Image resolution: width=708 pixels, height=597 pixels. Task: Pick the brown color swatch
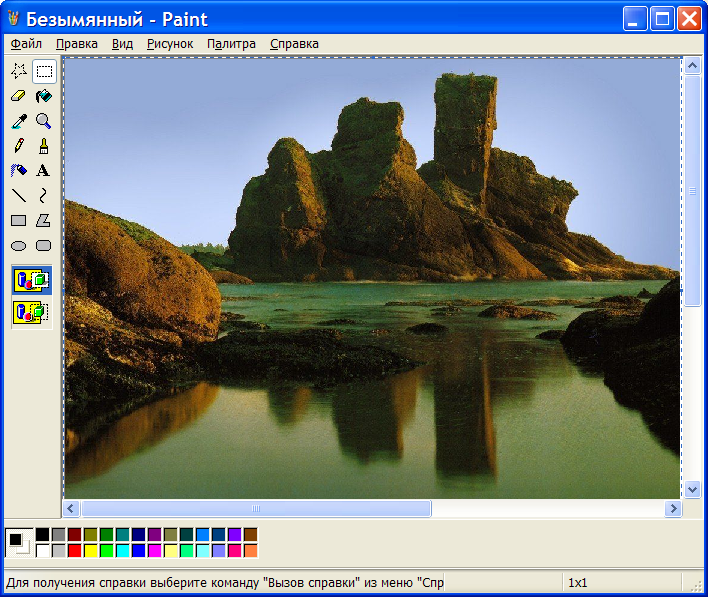pos(251,535)
